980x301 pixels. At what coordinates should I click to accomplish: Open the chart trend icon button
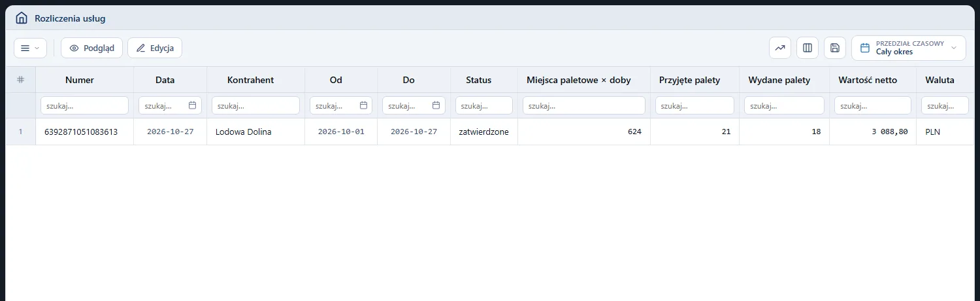point(780,48)
